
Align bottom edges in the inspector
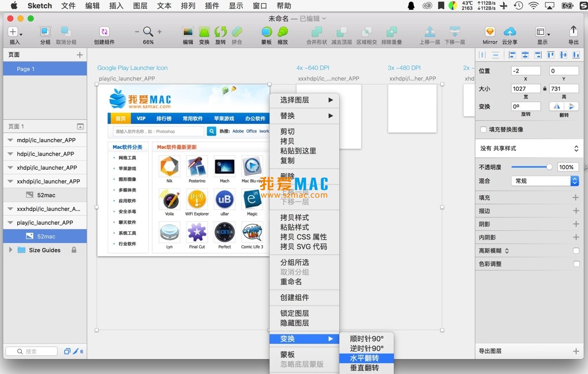tap(576, 55)
